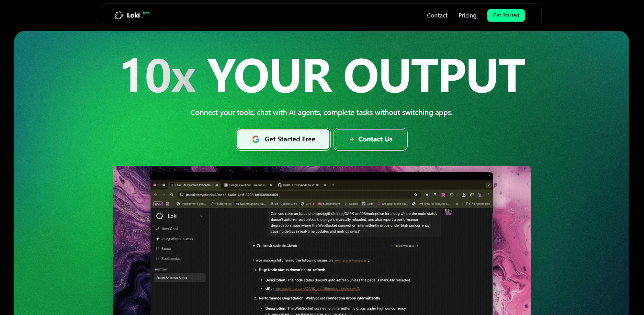
Task: Switch to the Google Calendar browser tab
Action: [x=247, y=185]
